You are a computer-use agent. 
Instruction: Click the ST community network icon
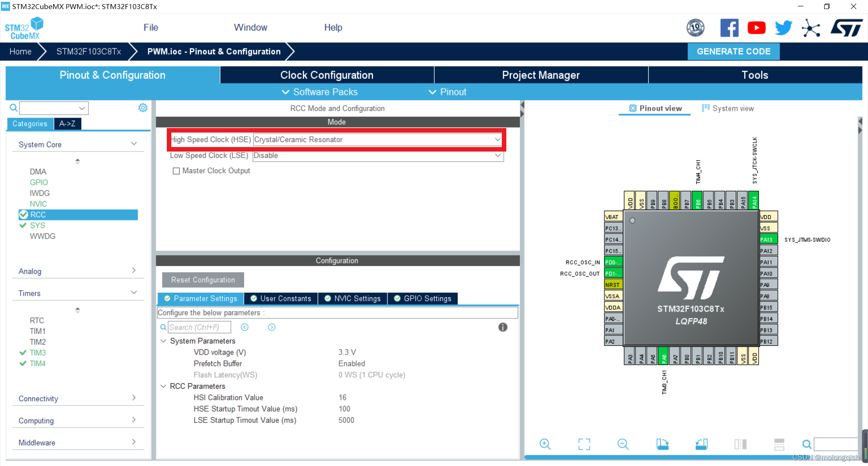pos(811,29)
